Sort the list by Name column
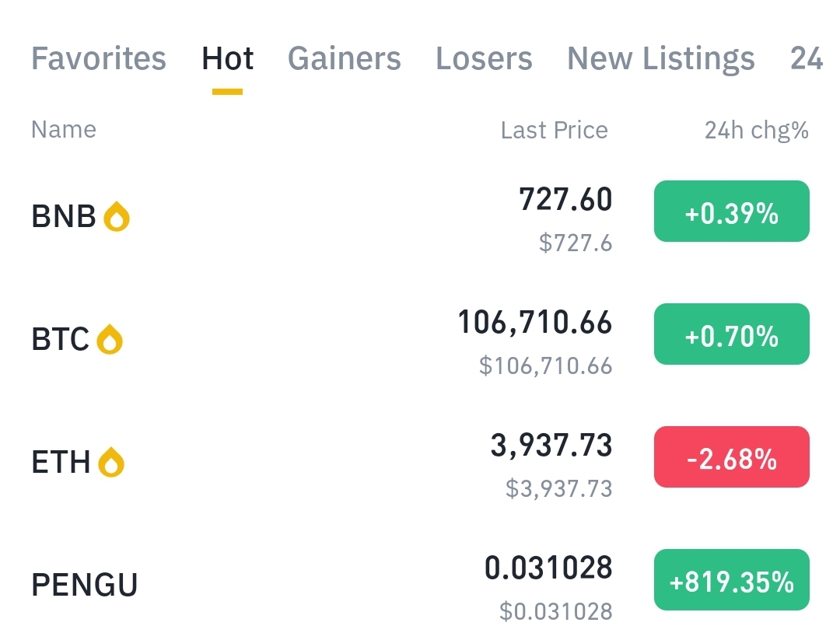The width and height of the screenshot is (840, 640). pyautogui.click(x=64, y=130)
